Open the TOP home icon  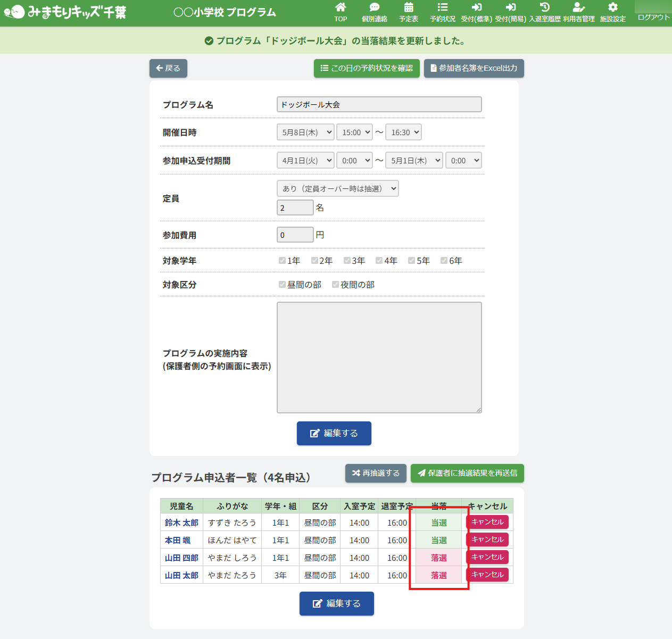tap(341, 7)
